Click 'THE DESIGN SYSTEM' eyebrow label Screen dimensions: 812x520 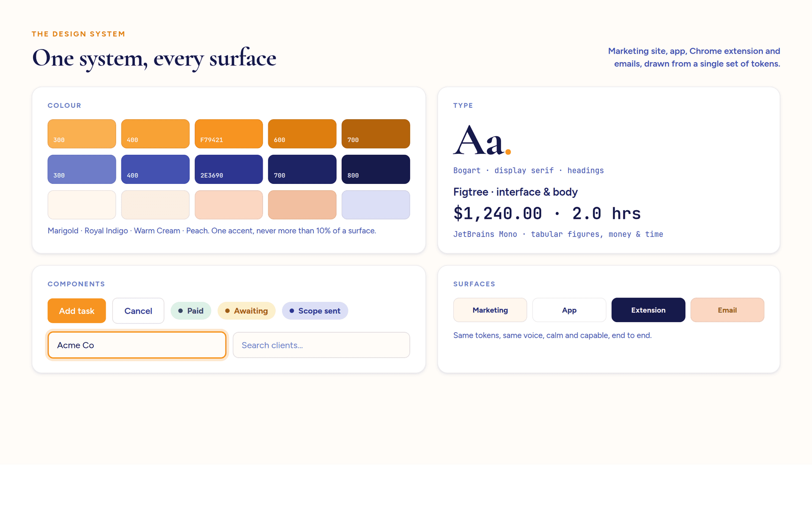tap(78, 34)
